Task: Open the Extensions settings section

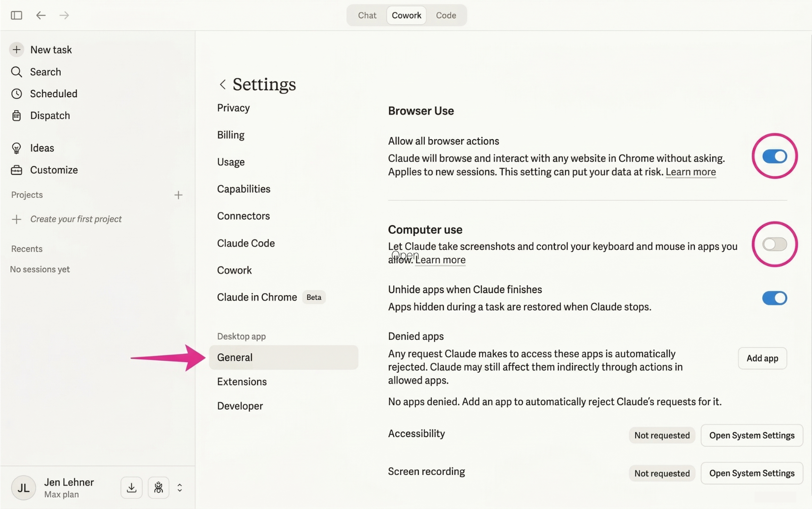Action: 242,382
